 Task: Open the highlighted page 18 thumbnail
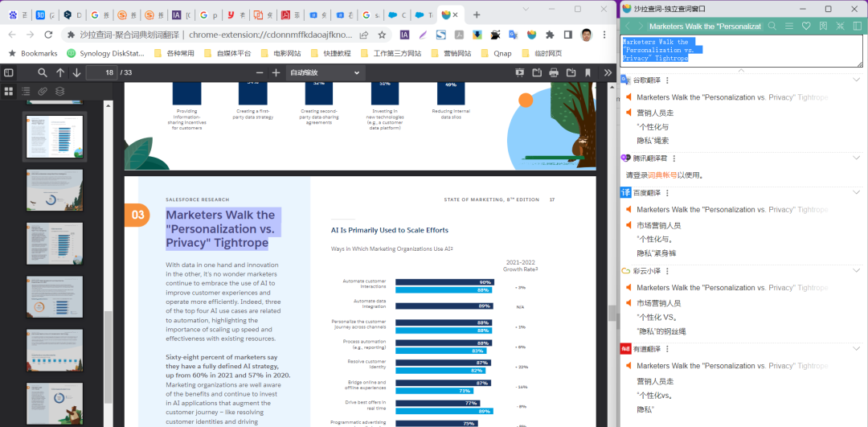point(55,136)
